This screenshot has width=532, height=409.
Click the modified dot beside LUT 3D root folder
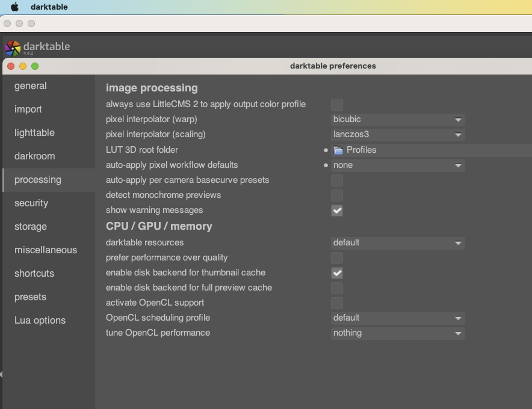pyautogui.click(x=326, y=150)
